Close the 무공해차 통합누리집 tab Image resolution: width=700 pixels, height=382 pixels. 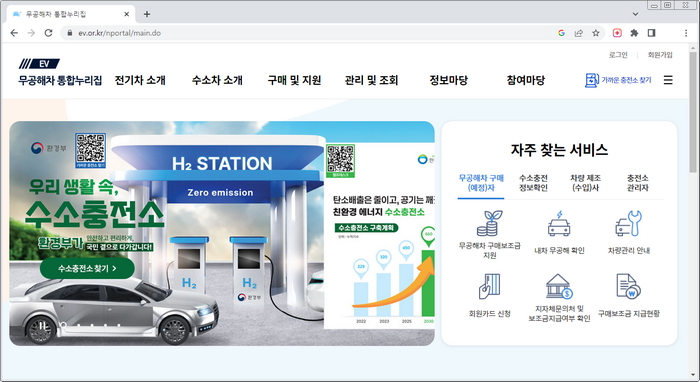126,14
